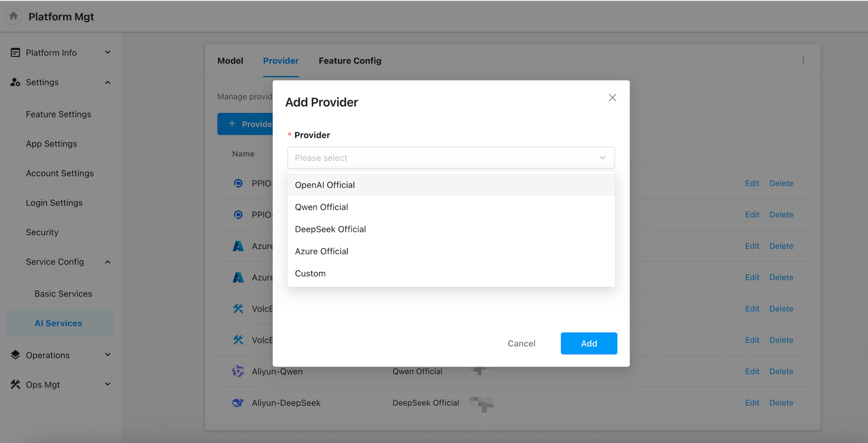Delete the Aliyun-DeepSeek provider

[x=781, y=403]
